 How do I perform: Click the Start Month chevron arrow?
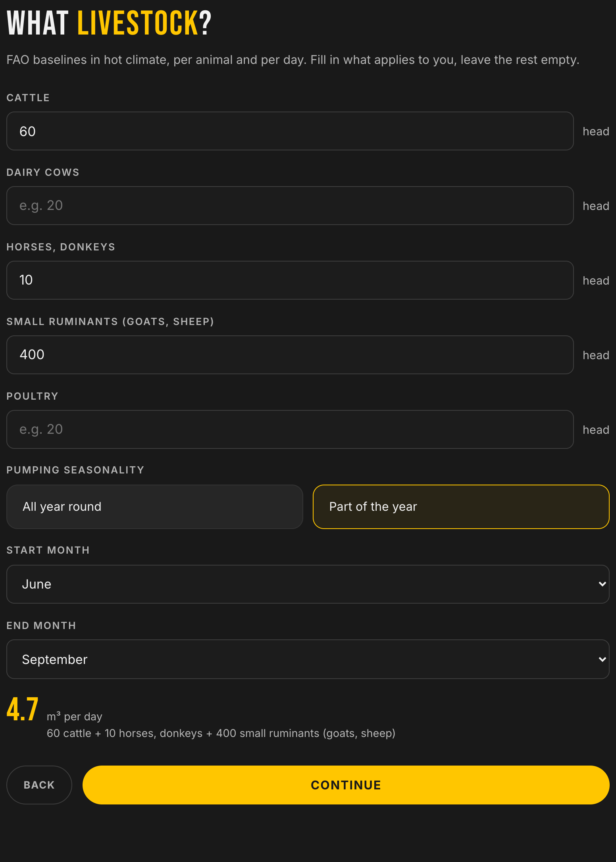click(602, 584)
